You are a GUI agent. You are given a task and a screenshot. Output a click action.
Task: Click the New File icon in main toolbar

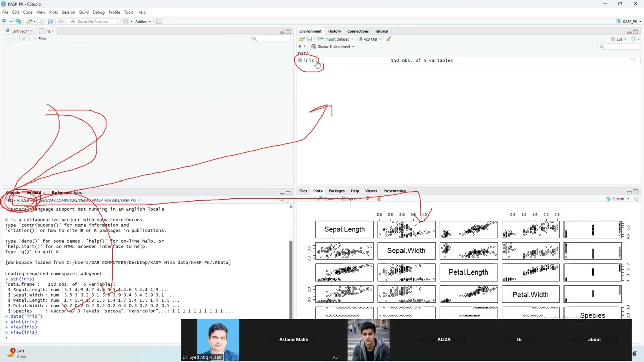[4, 21]
